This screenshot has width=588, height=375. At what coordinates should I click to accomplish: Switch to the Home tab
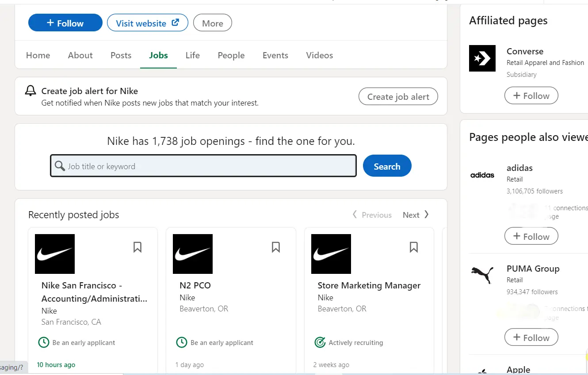38,55
